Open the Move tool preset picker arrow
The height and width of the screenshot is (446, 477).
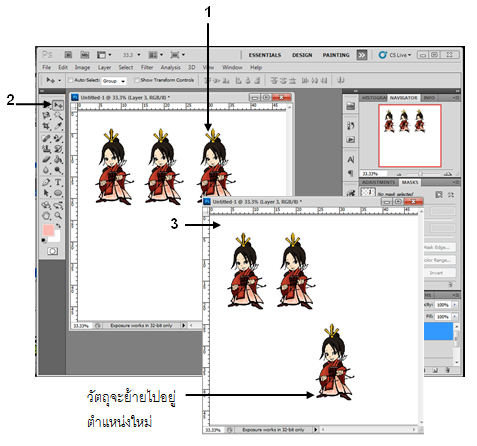tap(59, 80)
